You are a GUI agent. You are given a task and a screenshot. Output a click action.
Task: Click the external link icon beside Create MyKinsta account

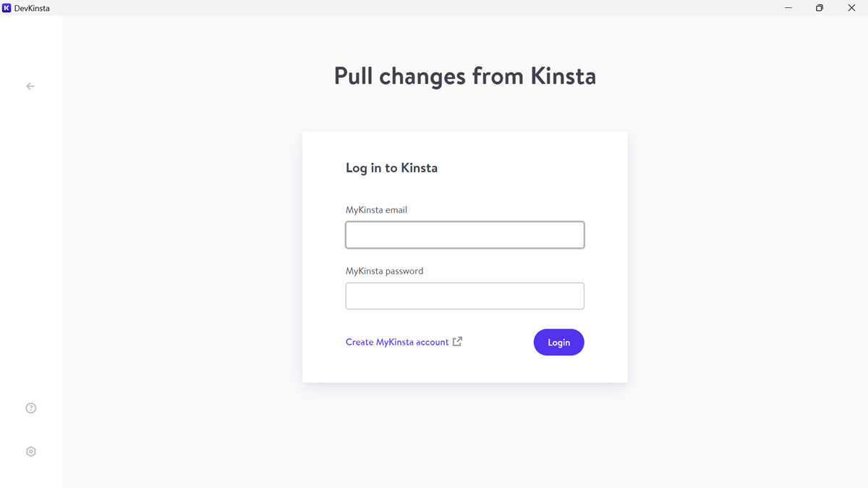click(x=457, y=342)
